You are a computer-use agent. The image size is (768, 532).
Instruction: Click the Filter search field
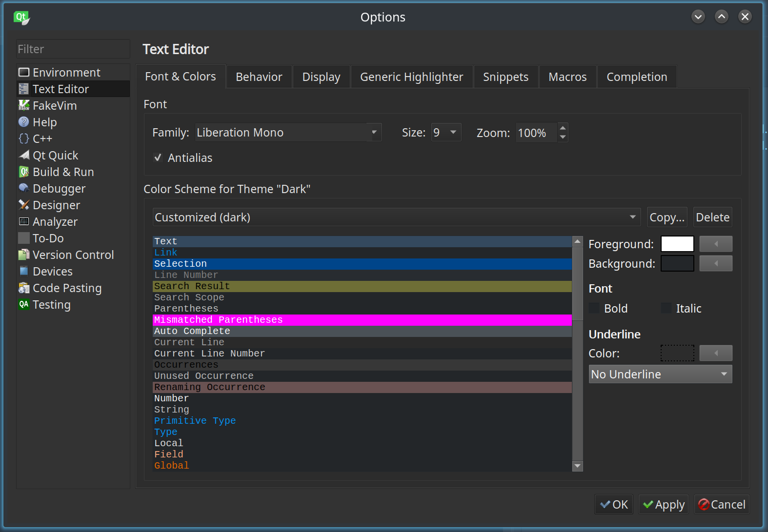[73, 49]
